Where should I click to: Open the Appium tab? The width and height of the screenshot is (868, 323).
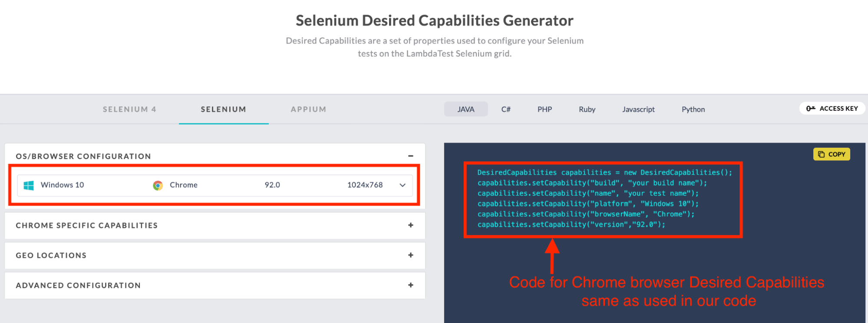[309, 109]
